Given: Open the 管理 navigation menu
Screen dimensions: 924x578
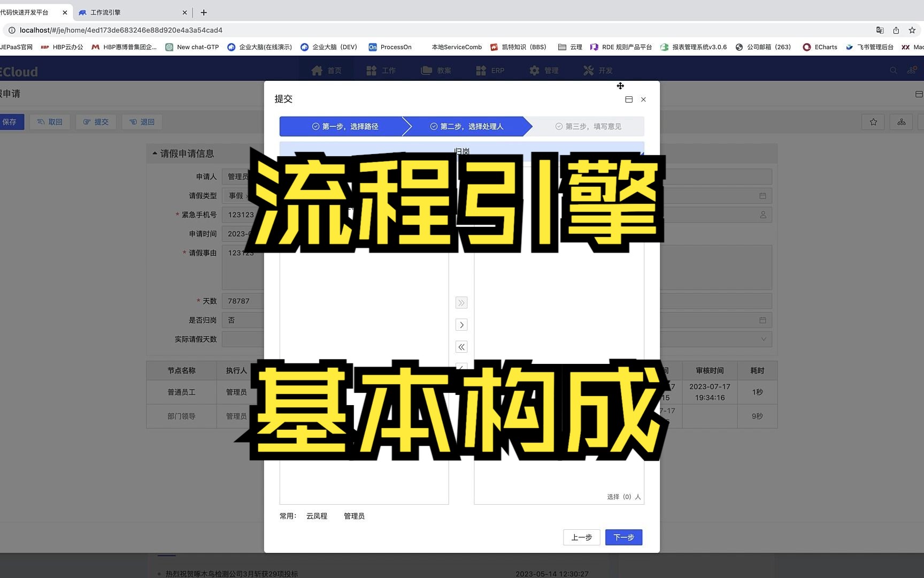Looking at the screenshot, I should tap(544, 71).
